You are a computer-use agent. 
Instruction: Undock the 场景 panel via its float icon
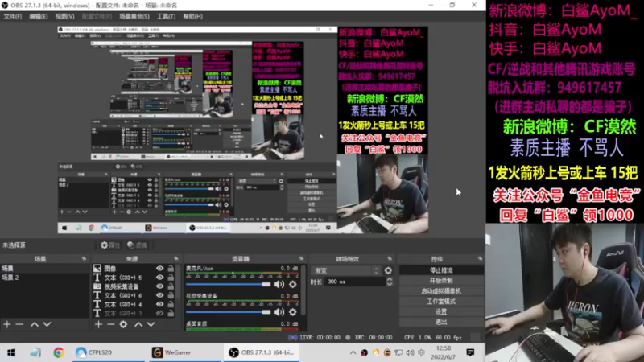(84, 258)
